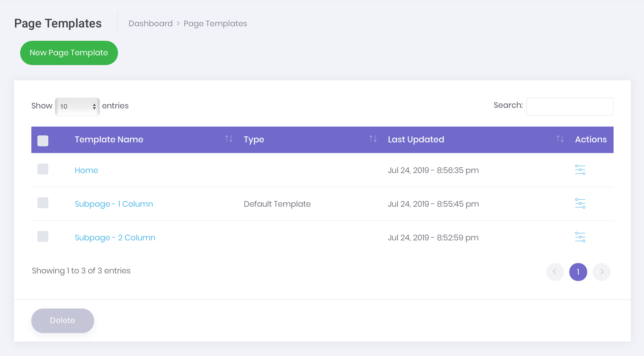Sort by Template Name arrows icon
This screenshot has height=356, width=644.
(x=229, y=139)
